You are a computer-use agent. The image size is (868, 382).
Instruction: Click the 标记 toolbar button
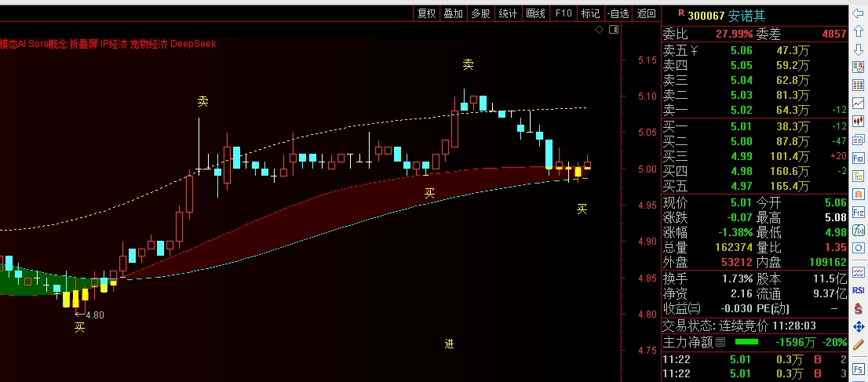(x=590, y=14)
